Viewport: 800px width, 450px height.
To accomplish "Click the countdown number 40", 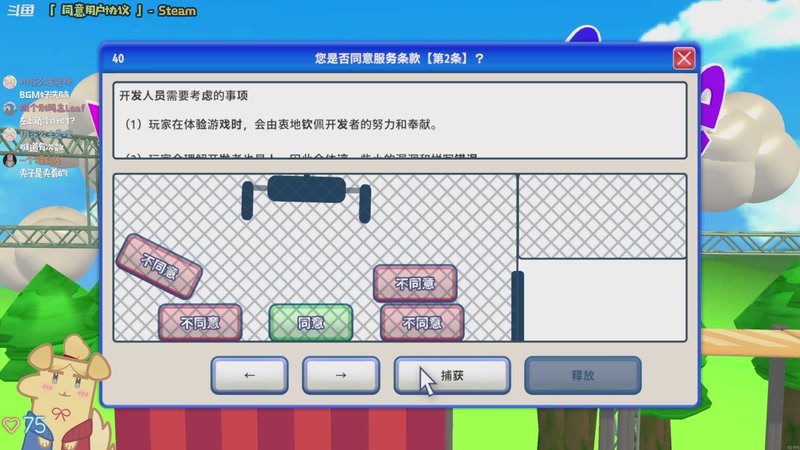I will [x=118, y=59].
